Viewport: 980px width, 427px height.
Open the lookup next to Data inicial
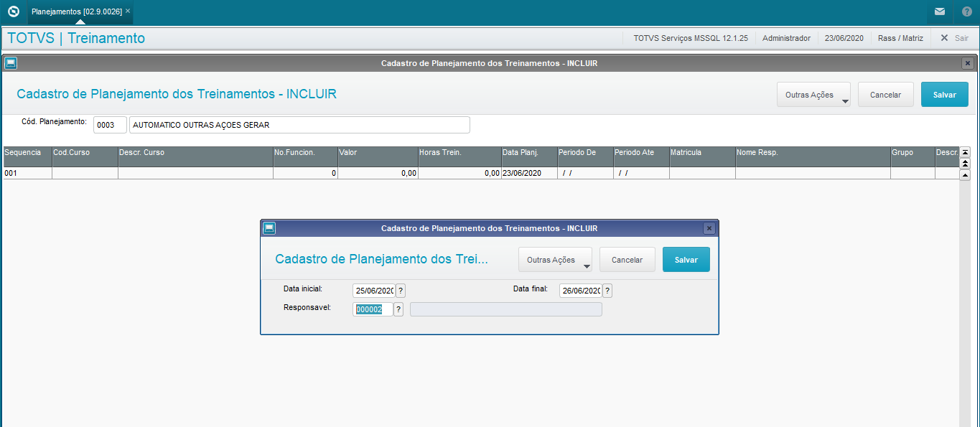pyautogui.click(x=401, y=291)
